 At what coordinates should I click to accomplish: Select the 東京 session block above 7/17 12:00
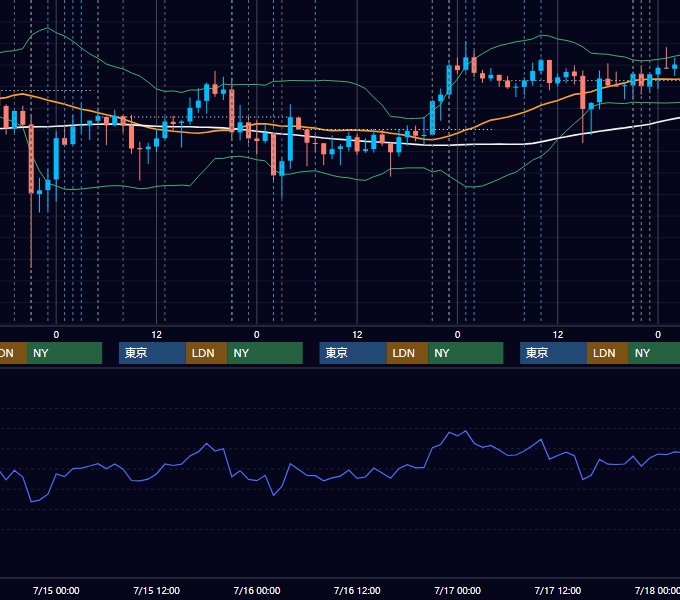[553, 353]
